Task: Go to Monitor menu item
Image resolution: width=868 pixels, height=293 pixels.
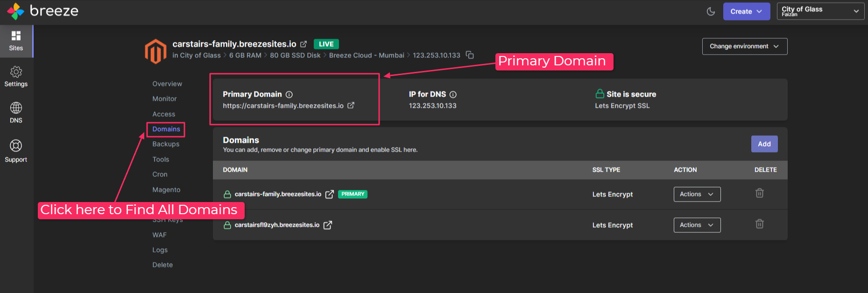Action: tap(164, 99)
